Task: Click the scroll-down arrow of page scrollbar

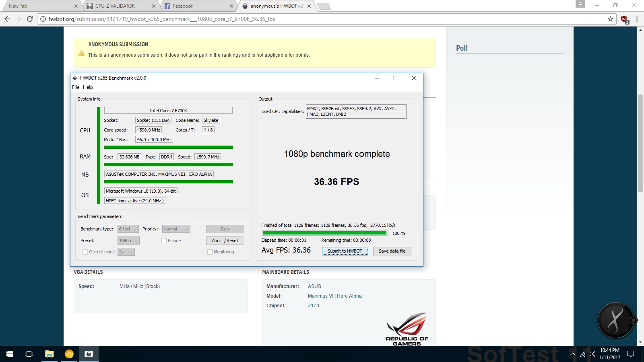Action: pyautogui.click(x=640, y=343)
